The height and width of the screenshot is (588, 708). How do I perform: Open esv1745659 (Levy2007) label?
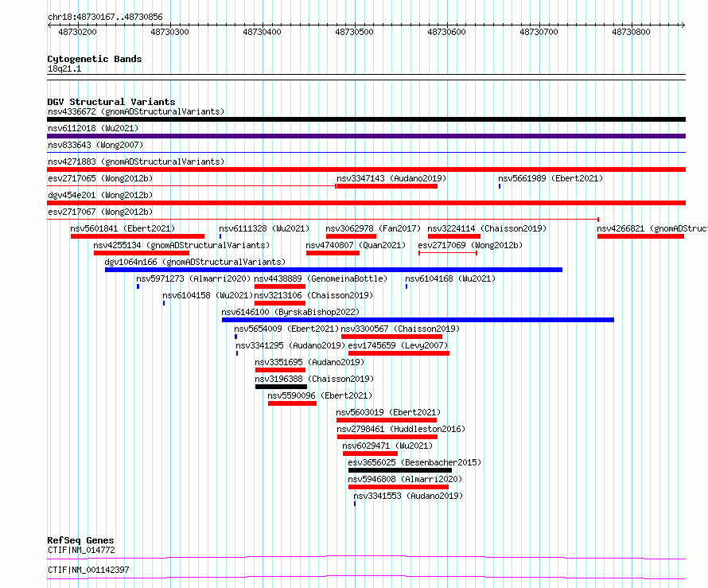398,345
